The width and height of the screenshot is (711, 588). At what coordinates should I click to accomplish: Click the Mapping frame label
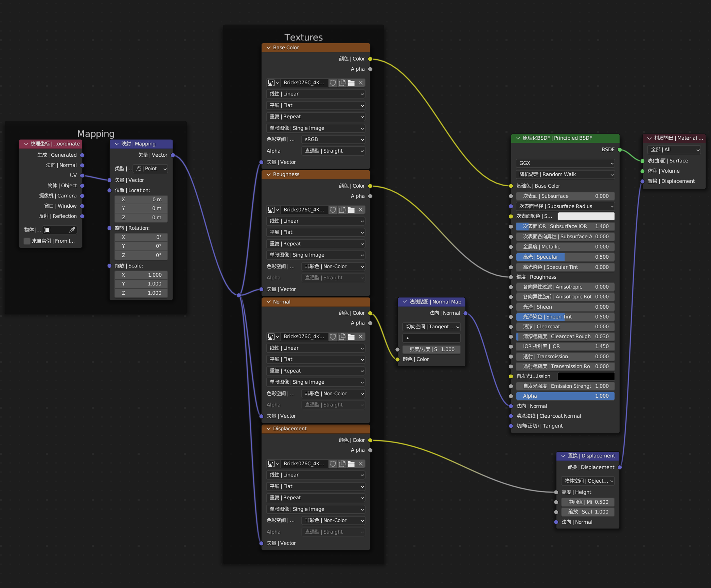(95, 134)
